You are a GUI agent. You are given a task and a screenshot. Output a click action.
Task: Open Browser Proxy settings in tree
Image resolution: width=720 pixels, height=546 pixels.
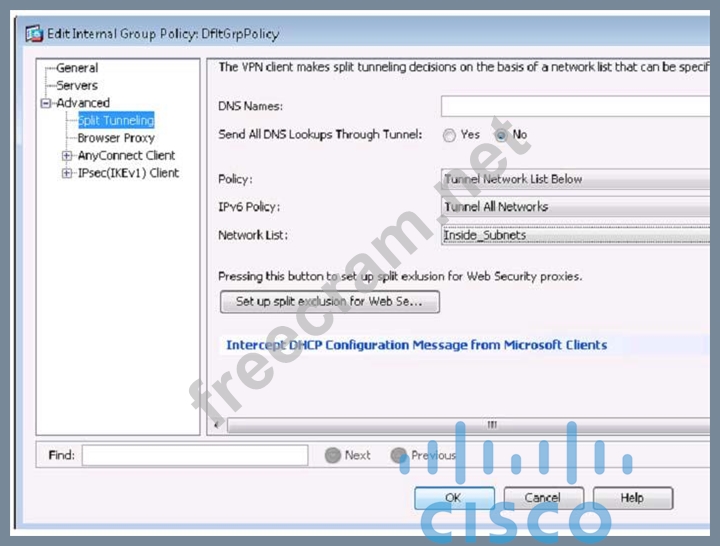click(116, 138)
